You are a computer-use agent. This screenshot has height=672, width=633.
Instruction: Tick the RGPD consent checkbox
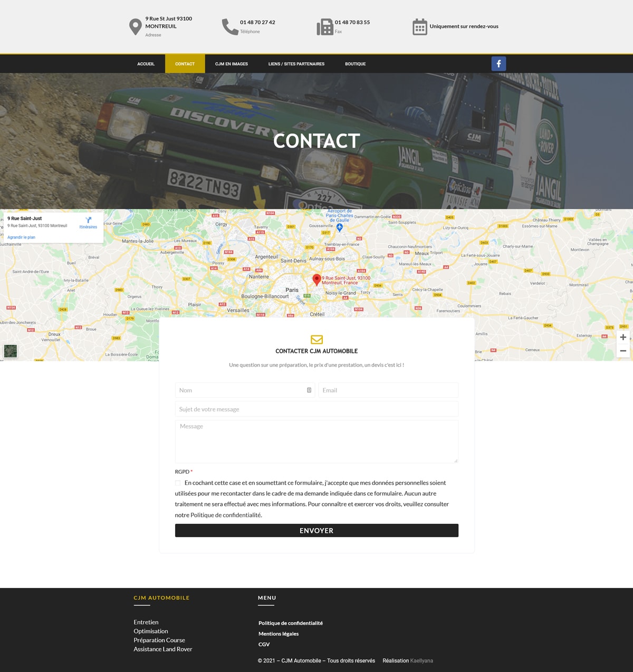tap(178, 483)
